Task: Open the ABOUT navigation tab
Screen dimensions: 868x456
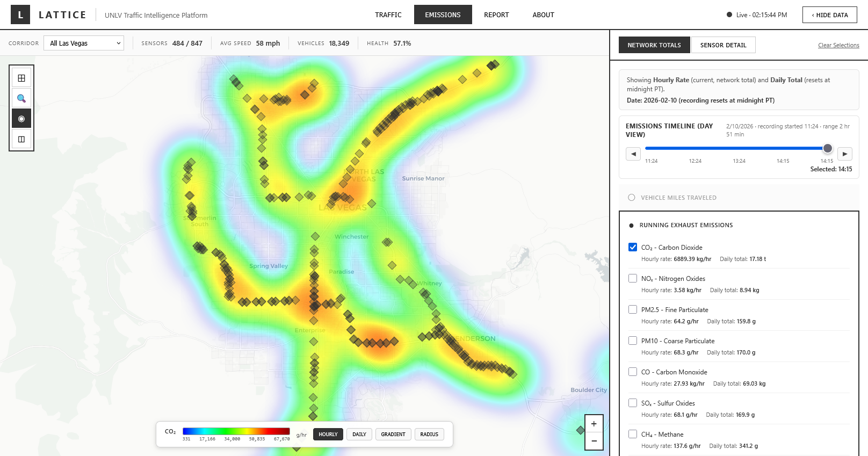Action: tap(544, 15)
